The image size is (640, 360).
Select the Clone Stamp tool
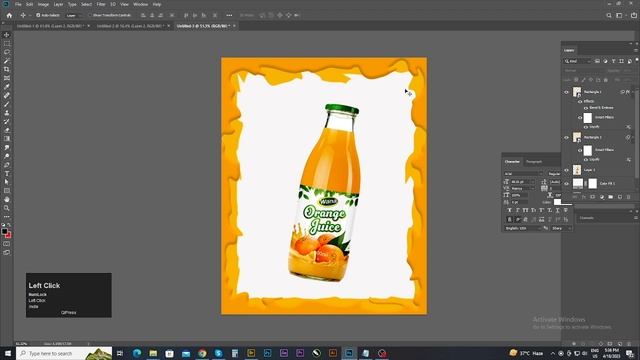click(7, 113)
